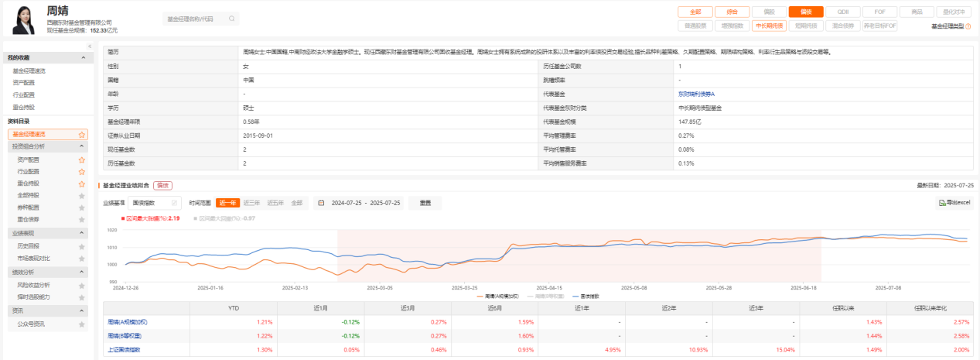This screenshot has height=360, width=980.
Task: Click the gray star beside 公众号资讯
Action: tap(82, 324)
